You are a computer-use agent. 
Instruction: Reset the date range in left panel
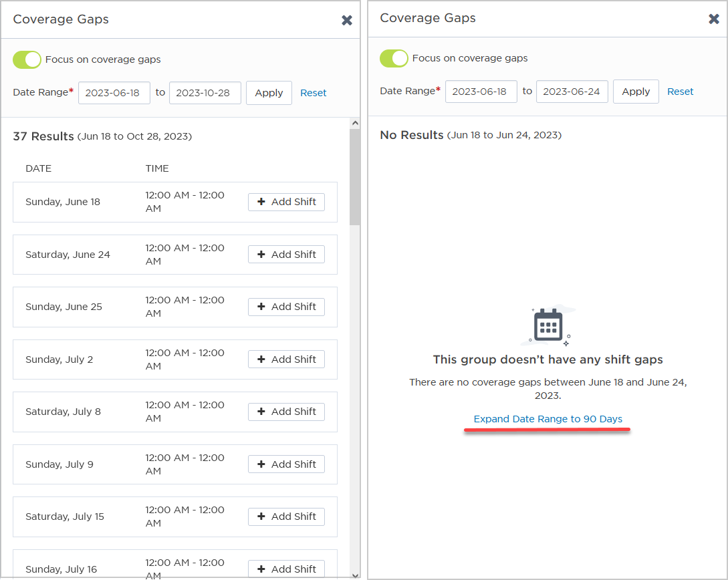[313, 93]
